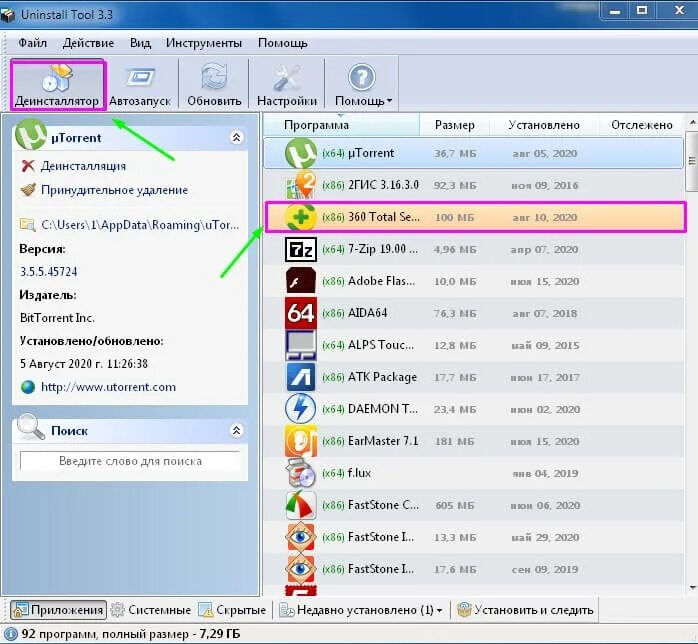Viewport: 698px width, 644px height.
Task: Click the version value 3.5.5.45724
Action: tap(49, 271)
